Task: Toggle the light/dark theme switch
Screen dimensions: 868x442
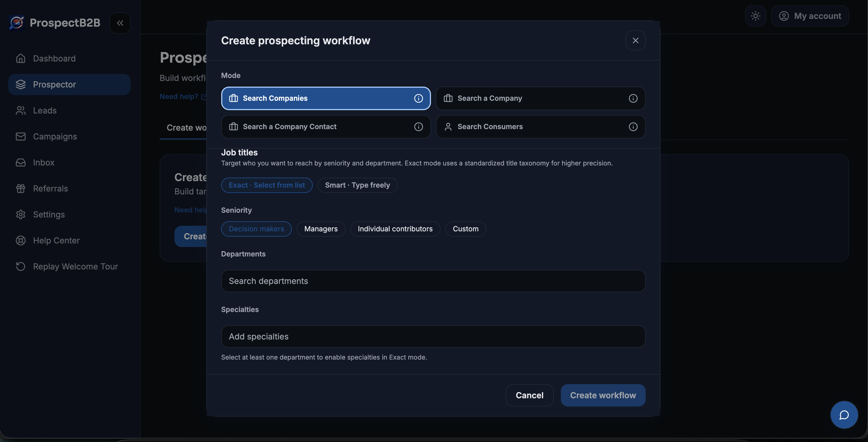Action: pos(755,16)
